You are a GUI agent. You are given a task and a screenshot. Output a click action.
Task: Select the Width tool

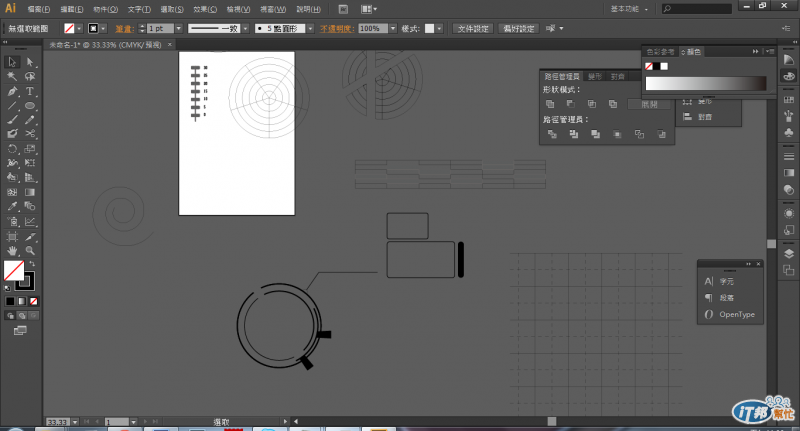[12, 163]
